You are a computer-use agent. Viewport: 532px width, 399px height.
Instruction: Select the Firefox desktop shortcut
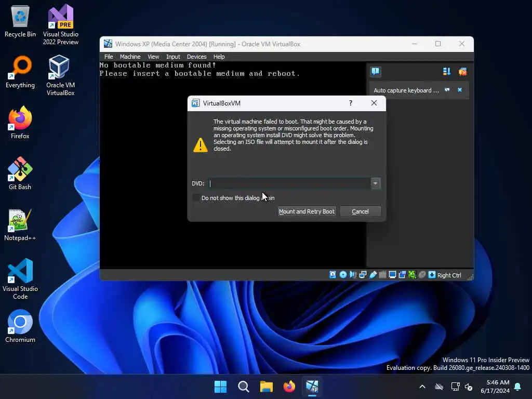(20, 123)
